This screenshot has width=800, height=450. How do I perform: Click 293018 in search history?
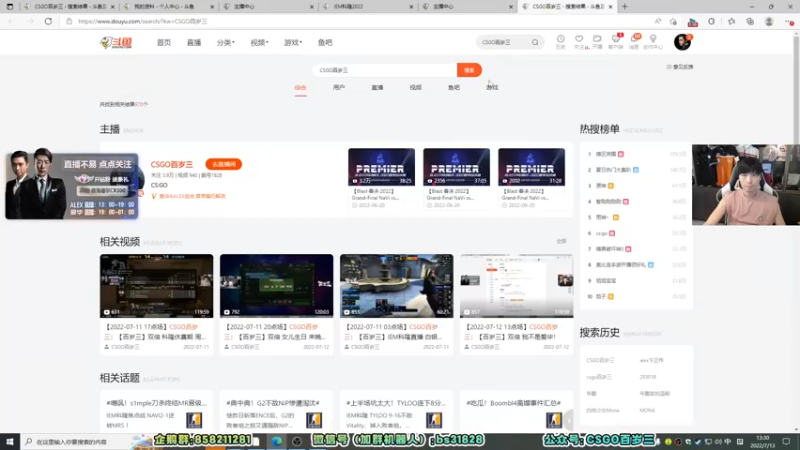pos(647,377)
